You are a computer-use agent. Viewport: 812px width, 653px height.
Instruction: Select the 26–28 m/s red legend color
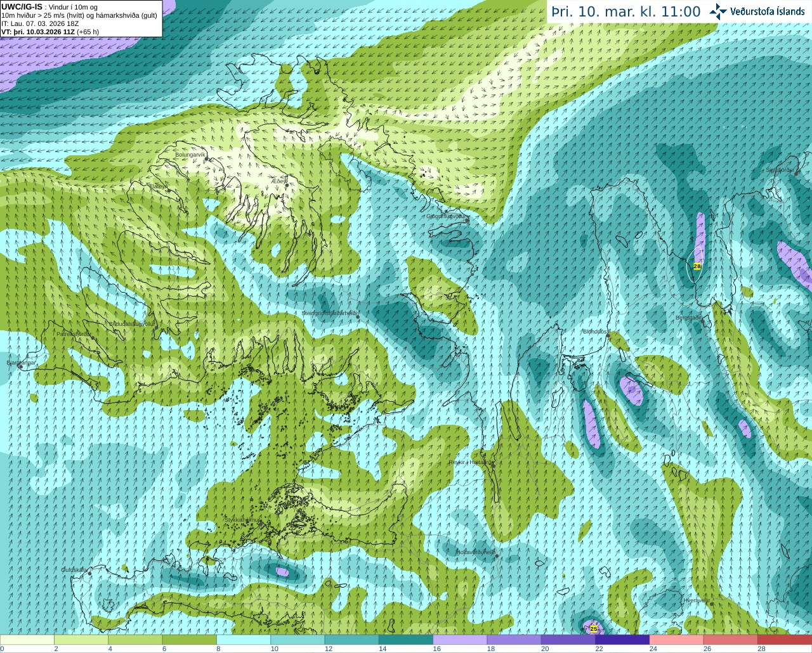730,640
